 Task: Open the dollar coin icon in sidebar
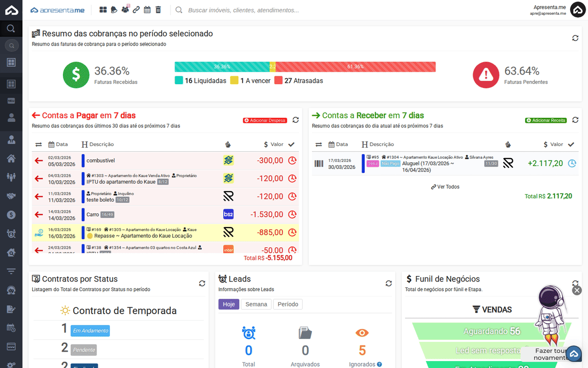(x=11, y=215)
